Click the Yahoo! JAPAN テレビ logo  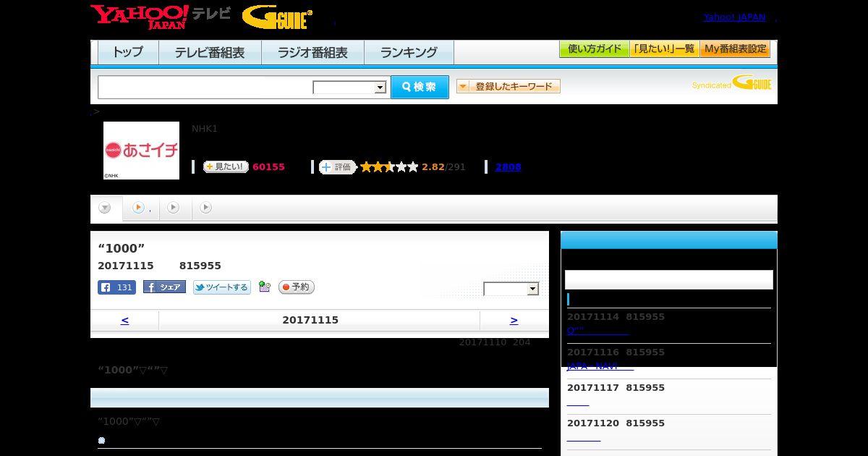coord(161,16)
